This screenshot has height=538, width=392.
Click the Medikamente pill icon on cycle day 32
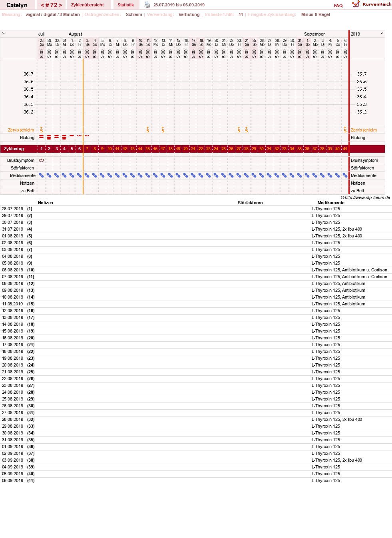(277, 175)
